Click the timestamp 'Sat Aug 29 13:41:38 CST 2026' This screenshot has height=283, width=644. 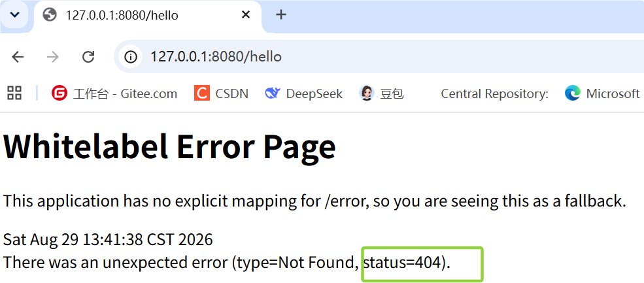point(108,239)
